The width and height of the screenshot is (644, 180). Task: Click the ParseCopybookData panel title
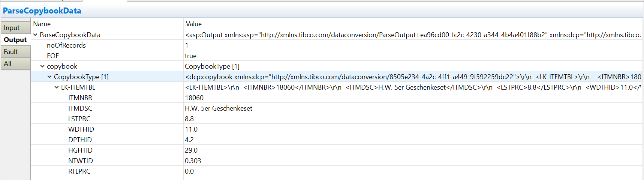pos(42,11)
